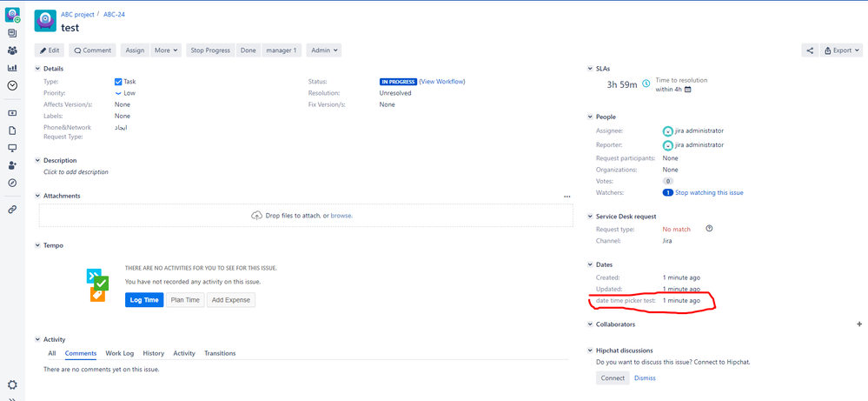868x401 pixels.
Task: Open the Customers icon in the sidebar
Action: 12,50
